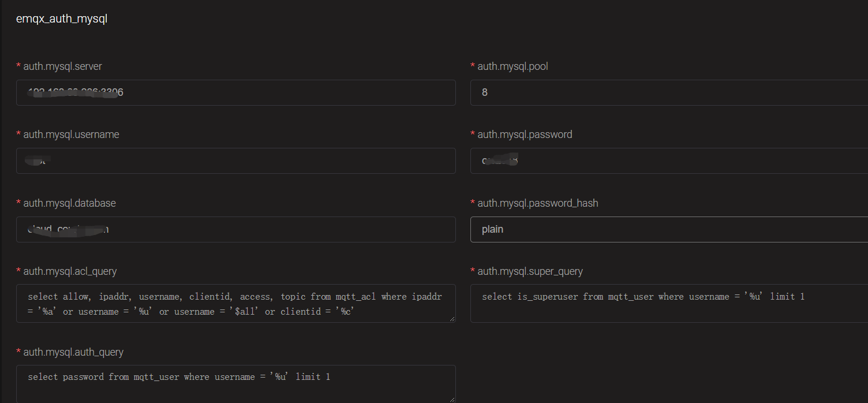This screenshot has height=403, width=868.
Task: Click the auth.mysql.super_query text area
Action: [669, 303]
